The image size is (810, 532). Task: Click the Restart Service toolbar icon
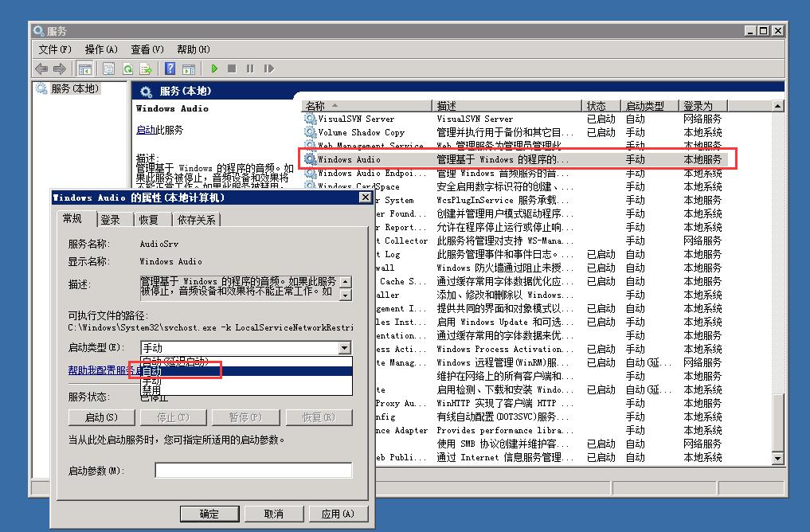(268, 68)
